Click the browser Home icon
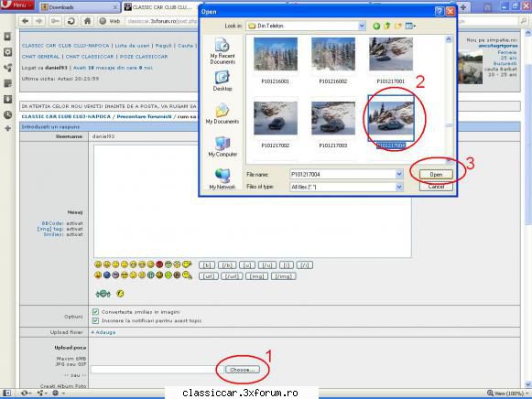Image resolution: width=532 pixels, height=399 pixels. click(87, 21)
